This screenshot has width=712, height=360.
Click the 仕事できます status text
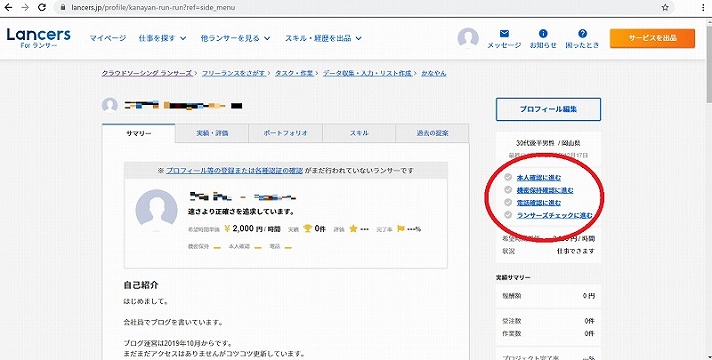tap(576, 251)
